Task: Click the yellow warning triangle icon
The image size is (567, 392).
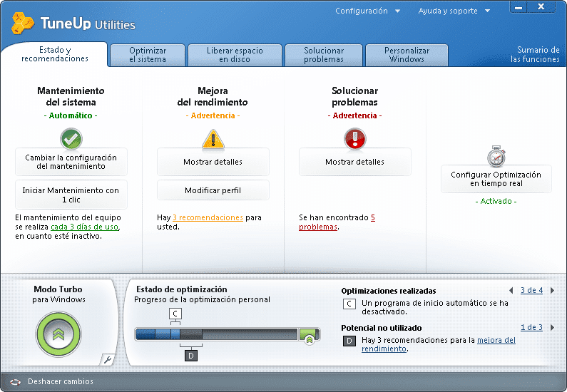Action: (x=213, y=139)
